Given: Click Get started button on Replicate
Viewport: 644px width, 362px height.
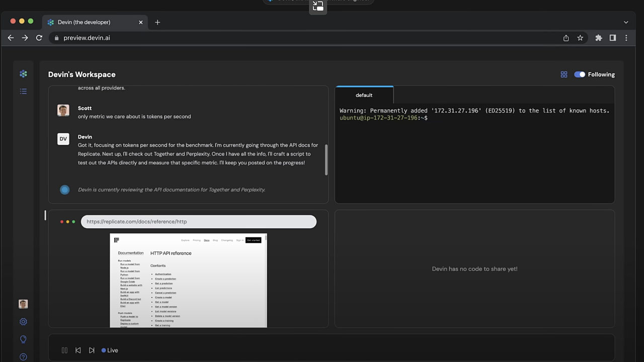Looking at the screenshot, I should click(254, 240).
